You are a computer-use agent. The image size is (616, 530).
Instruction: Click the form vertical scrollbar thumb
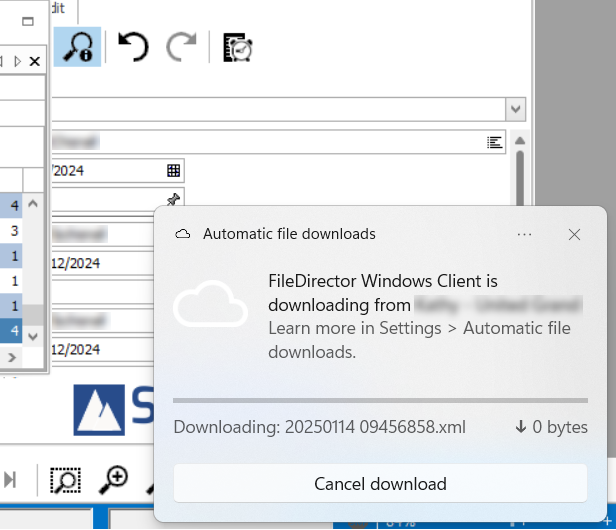tap(520, 179)
